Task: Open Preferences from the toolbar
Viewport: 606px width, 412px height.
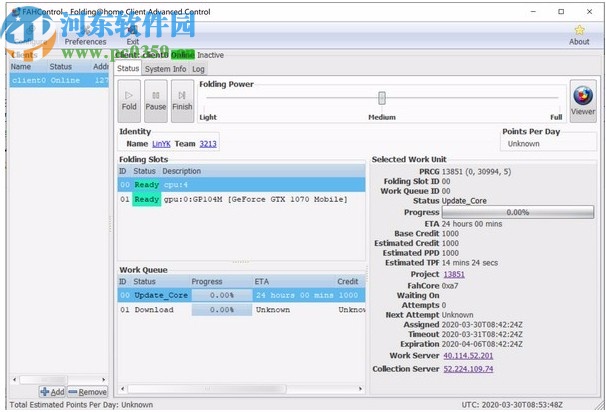Action: click(x=85, y=36)
